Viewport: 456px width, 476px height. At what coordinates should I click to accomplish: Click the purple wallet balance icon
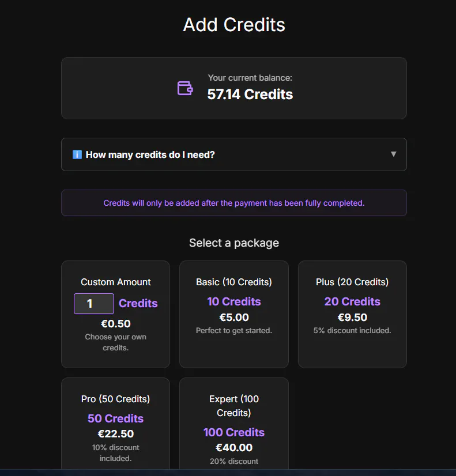[185, 88]
